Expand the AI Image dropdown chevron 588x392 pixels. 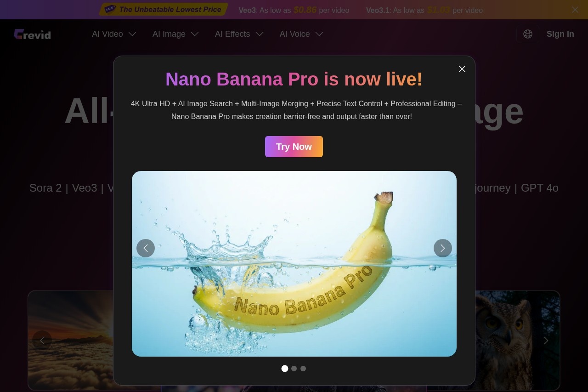click(x=195, y=34)
